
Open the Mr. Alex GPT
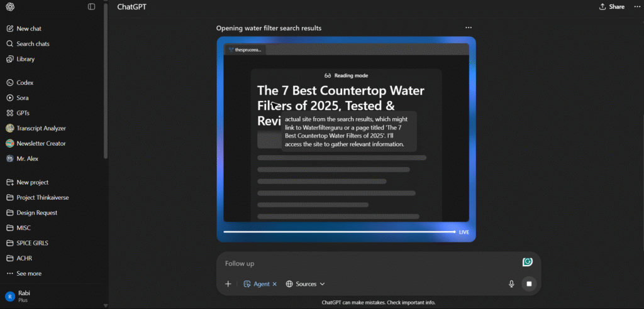click(x=28, y=159)
